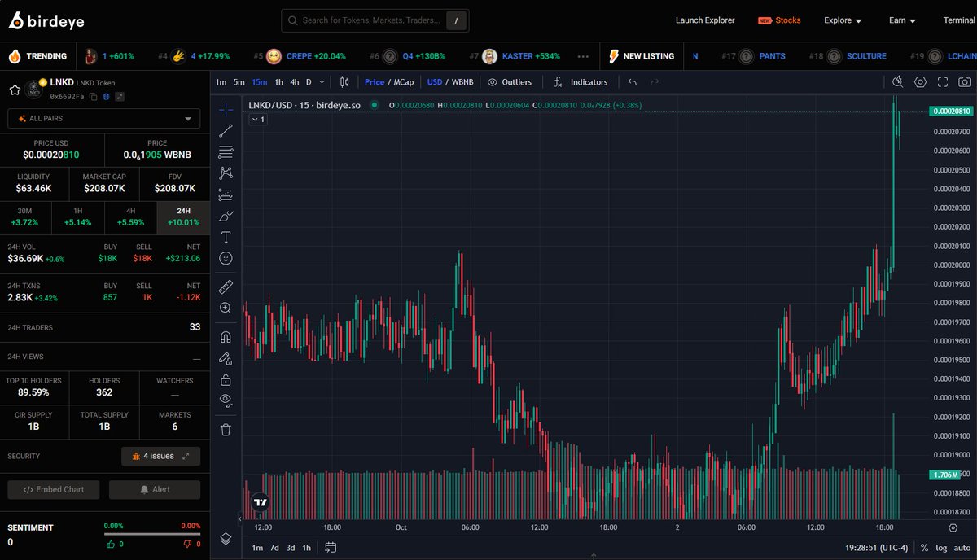Open trending list more options dots
The width and height of the screenshot is (977, 560).
tap(583, 56)
